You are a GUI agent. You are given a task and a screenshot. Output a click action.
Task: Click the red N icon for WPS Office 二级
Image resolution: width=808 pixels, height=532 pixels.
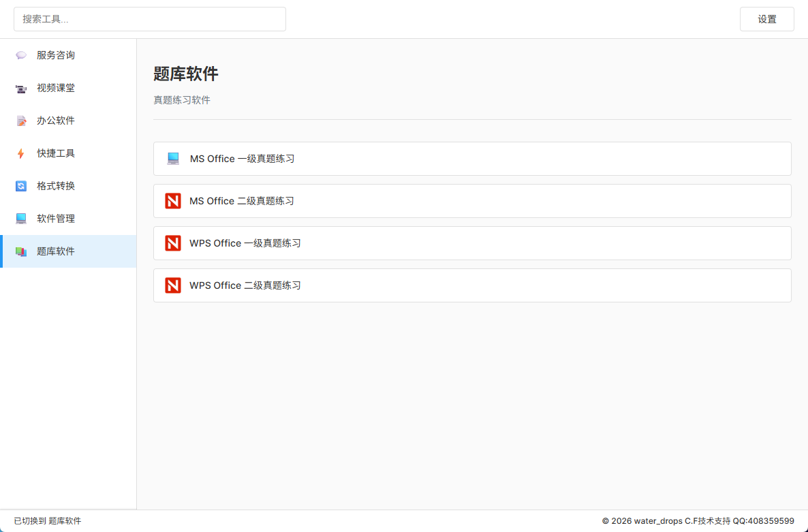tap(173, 285)
